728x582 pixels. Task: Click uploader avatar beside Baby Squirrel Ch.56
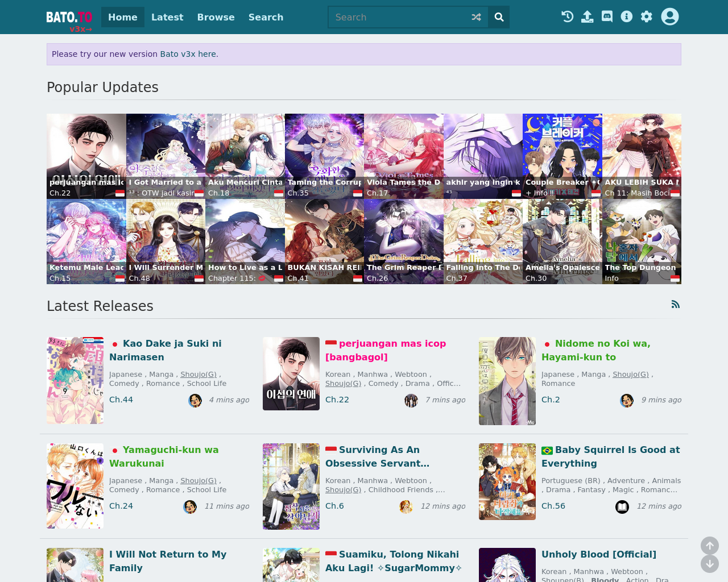pos(622,506)
